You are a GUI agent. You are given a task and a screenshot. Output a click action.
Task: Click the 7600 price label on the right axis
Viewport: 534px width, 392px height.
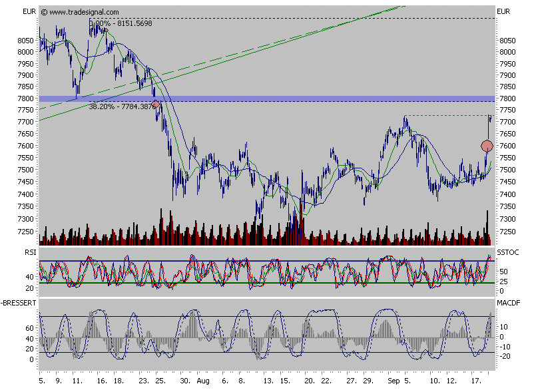(507, 146)
